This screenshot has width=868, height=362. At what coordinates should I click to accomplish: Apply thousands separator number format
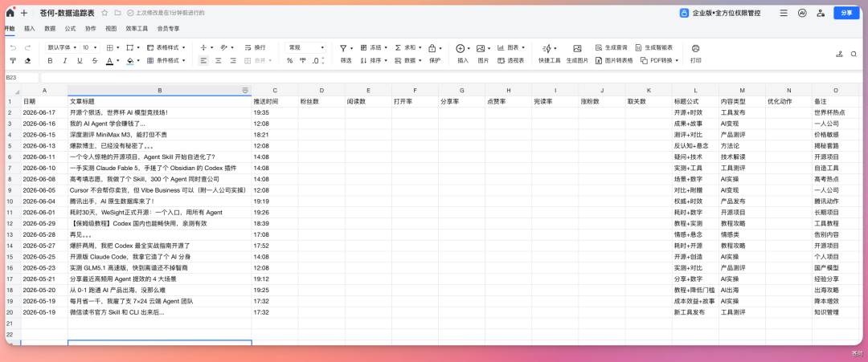(x=302, y=61)
